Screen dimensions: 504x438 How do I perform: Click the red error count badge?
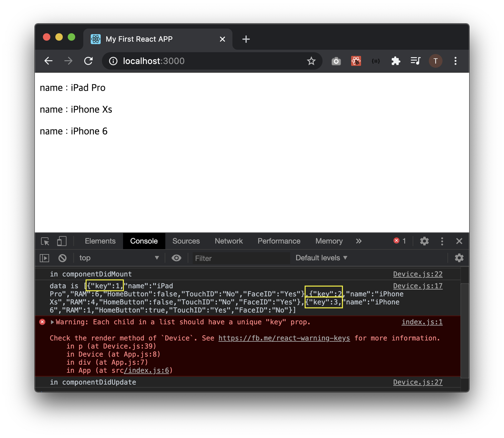click(x=400, y=241)
